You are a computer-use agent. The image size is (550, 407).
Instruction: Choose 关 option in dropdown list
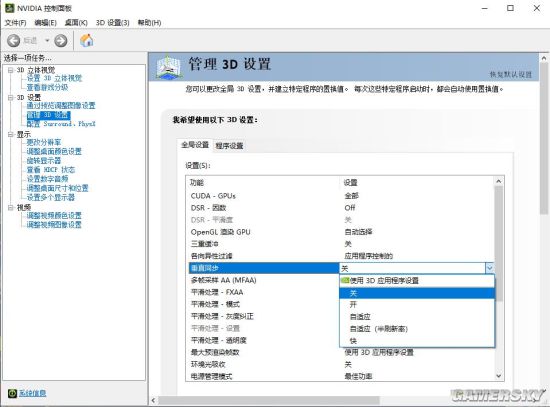tap(417, 293)
